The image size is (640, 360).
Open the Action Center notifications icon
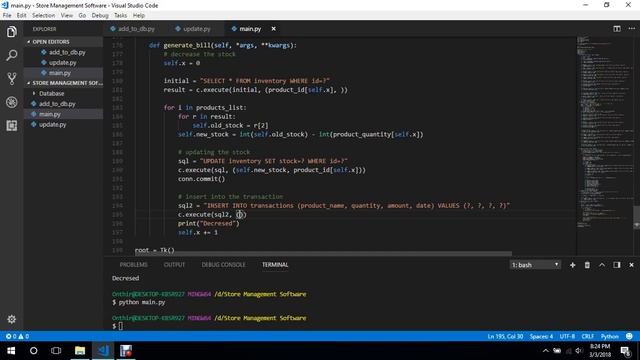click(625, 351)
